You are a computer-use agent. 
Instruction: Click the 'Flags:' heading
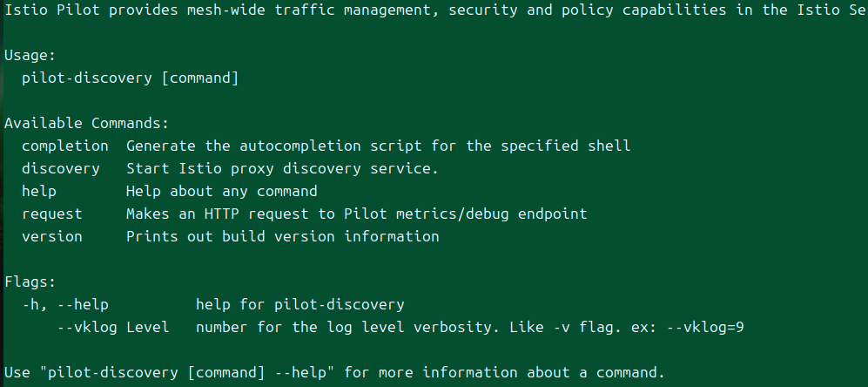(30, 282)
